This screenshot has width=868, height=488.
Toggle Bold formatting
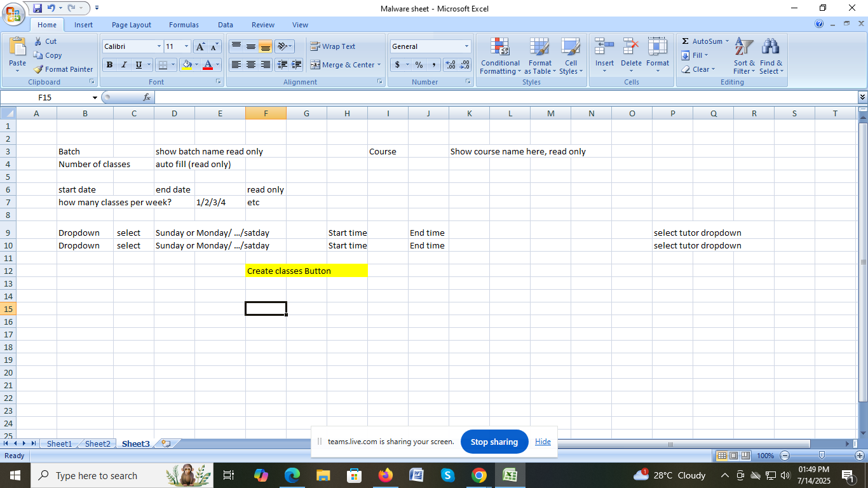click(x=109, y=65)
